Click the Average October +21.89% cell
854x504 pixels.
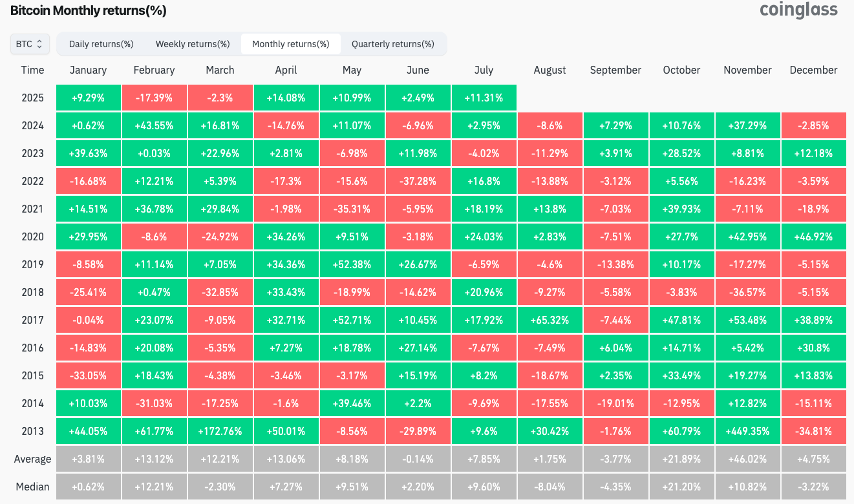point(681,459)
